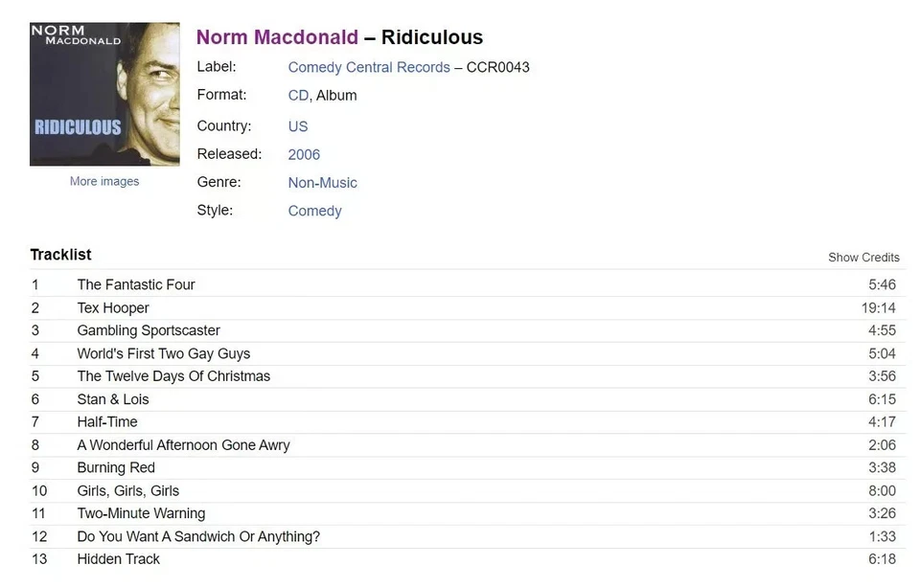
Task: Click the Half-Time track row
Action: 107,421
